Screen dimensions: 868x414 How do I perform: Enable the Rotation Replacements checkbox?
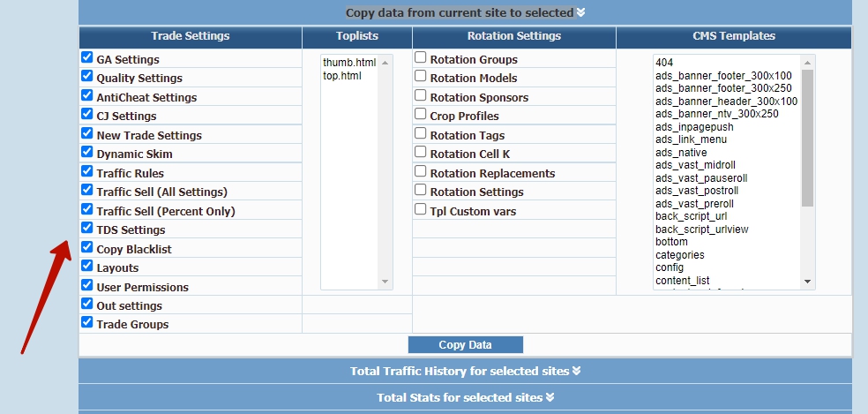(x=421, y=171)
